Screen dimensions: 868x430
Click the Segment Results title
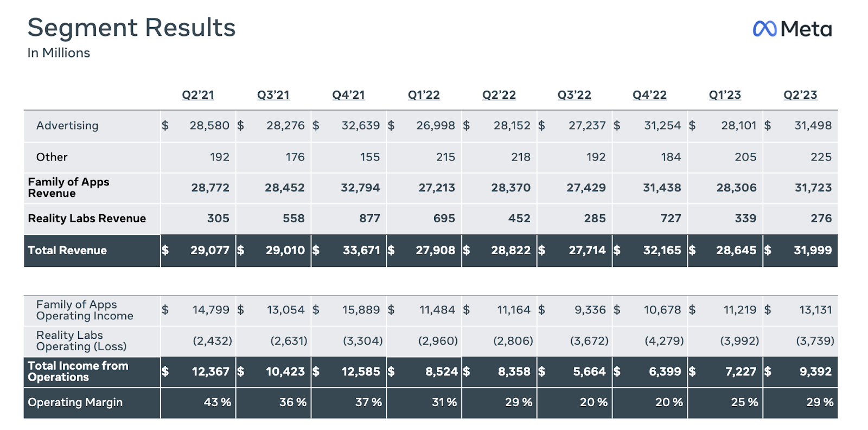pyautogui.click(x=131, y=28)
